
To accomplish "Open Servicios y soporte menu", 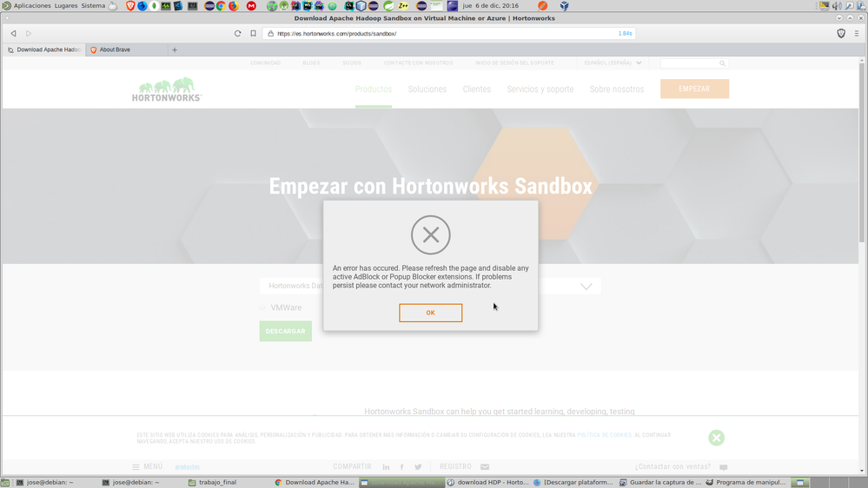I will tap(540, 89).
